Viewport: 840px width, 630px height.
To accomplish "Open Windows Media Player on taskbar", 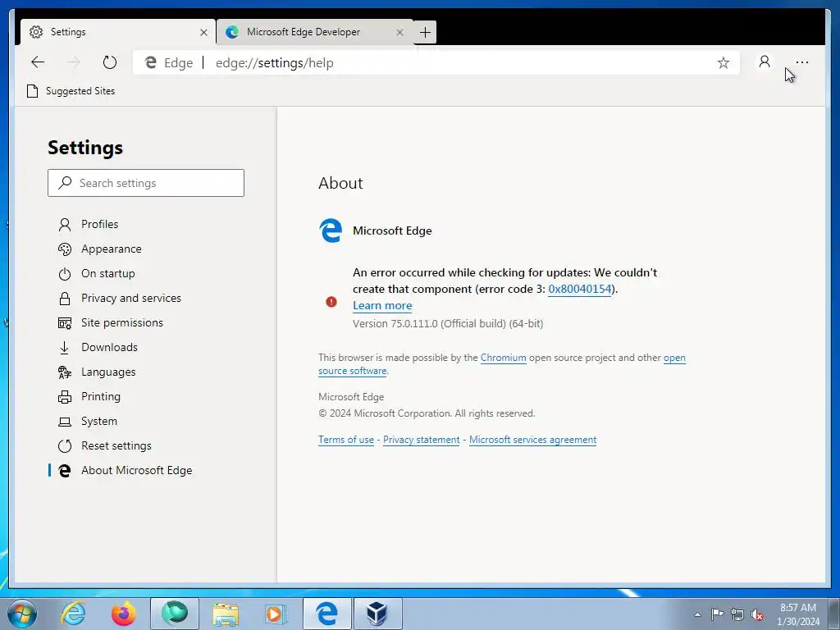I will (x=276, y=614).
